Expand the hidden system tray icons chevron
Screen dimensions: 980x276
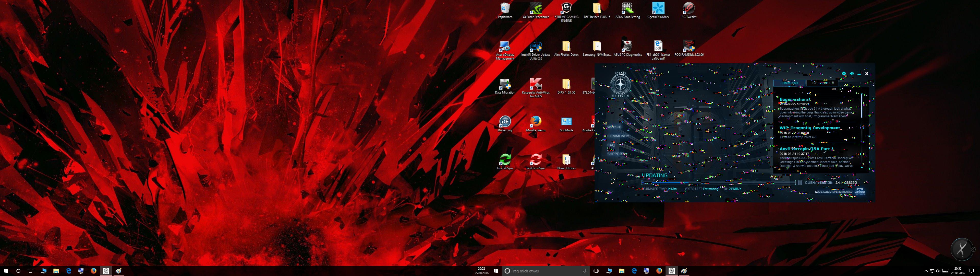[926, 271]
